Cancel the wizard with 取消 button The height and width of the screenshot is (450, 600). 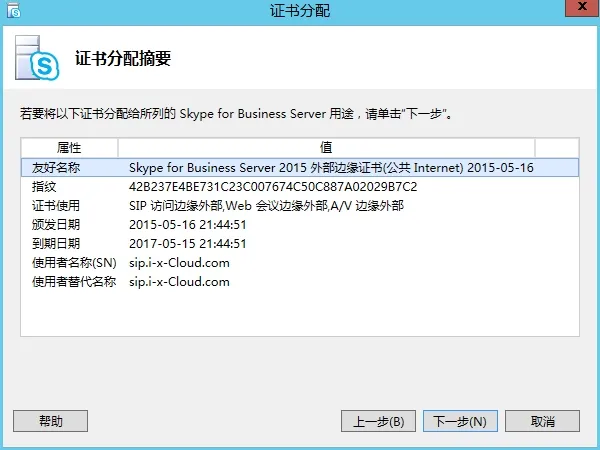(542, 421)
